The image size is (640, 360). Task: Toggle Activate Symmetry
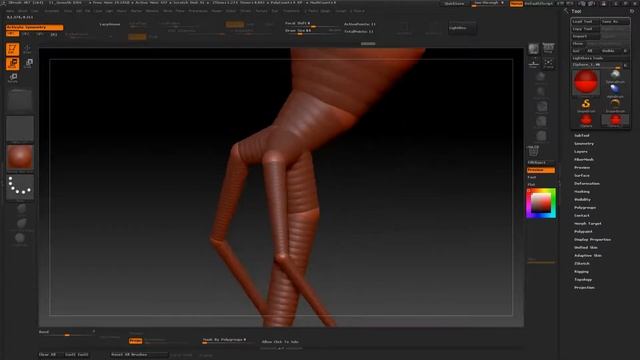[x=35, y=27]
